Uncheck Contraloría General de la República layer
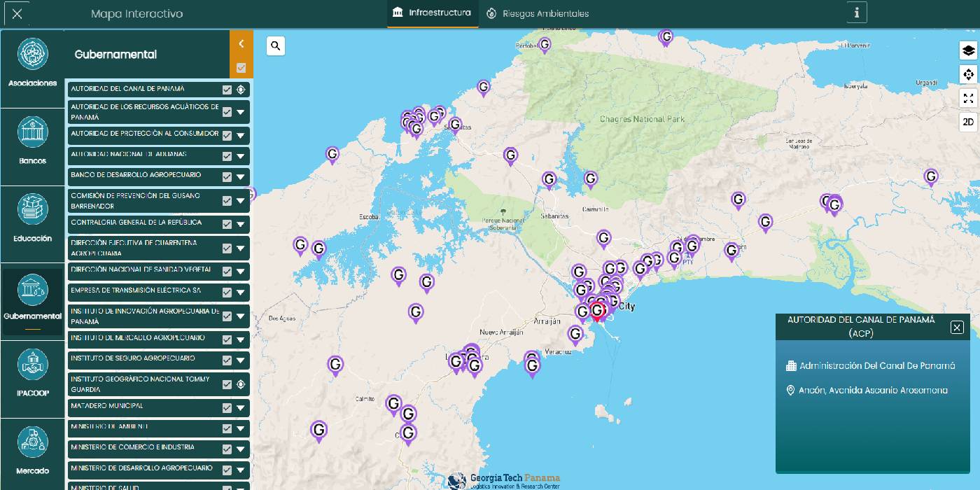The image size is (980, 490). point(227,225)
